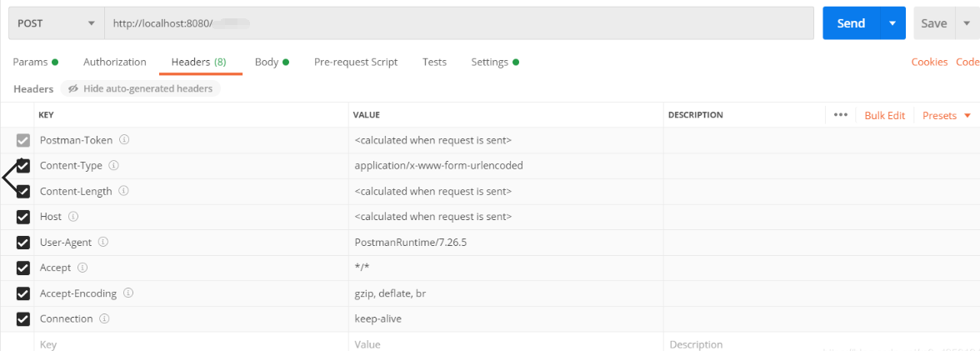Viewport: 980px width, 351px height.
Task: Open the Pre-request Script tab
Action: [356, 62]
